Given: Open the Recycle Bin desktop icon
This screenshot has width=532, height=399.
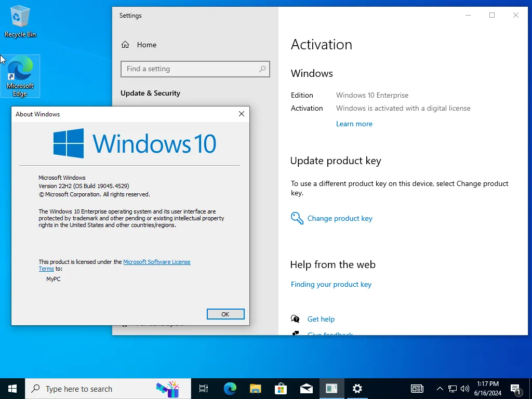Looking at the screenshot, I should click(20, 21).
